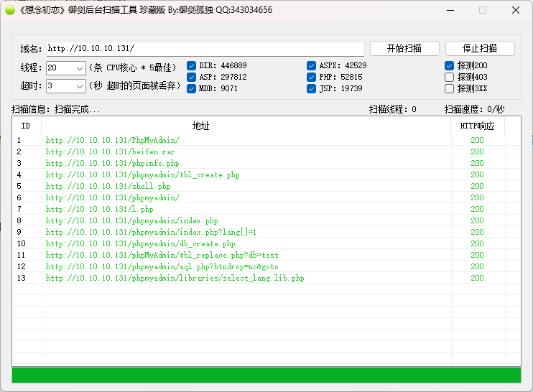Toggle the JSP: 19739 checkbox
The height and width of the screenshot is (392, 533).
311,88
